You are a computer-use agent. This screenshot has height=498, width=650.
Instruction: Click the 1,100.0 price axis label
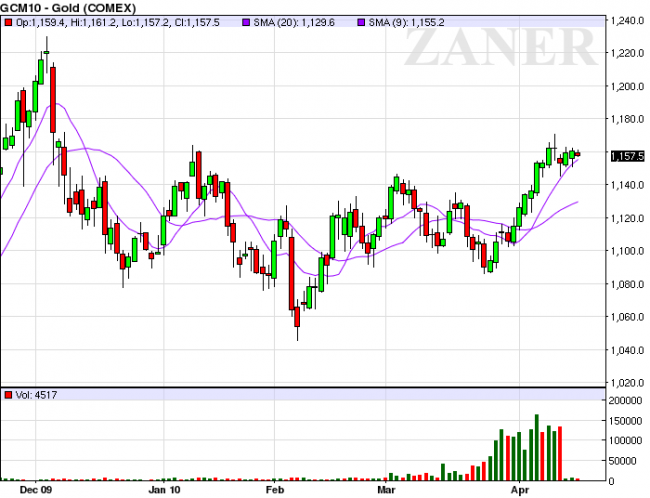pyautogui.click(x=627, y=251)
